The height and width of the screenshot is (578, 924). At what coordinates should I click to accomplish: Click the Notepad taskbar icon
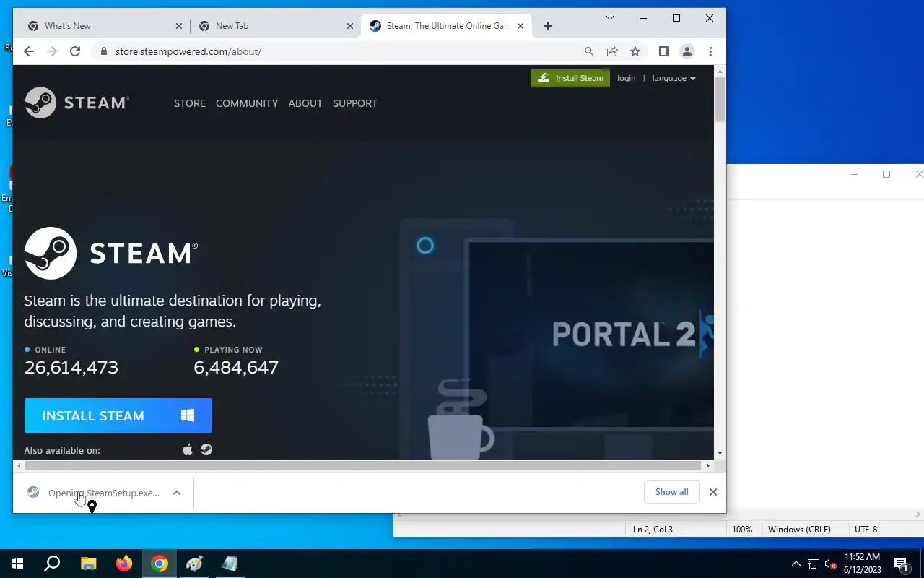pyautogui.click(x=230, y=564)
